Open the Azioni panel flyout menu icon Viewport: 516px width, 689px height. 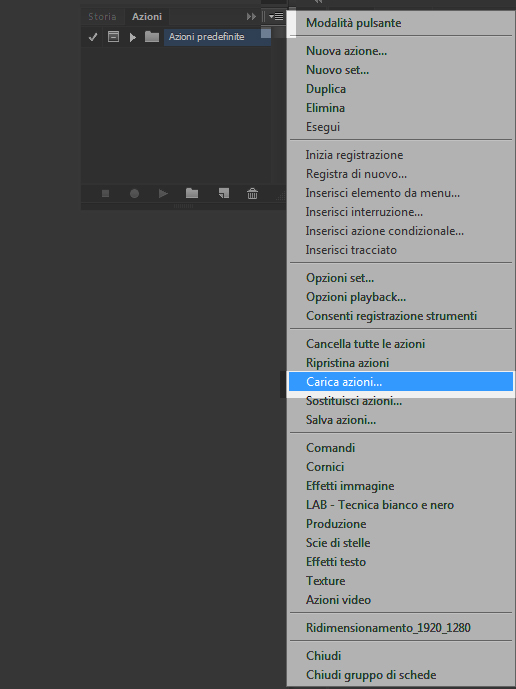point(276,17)
